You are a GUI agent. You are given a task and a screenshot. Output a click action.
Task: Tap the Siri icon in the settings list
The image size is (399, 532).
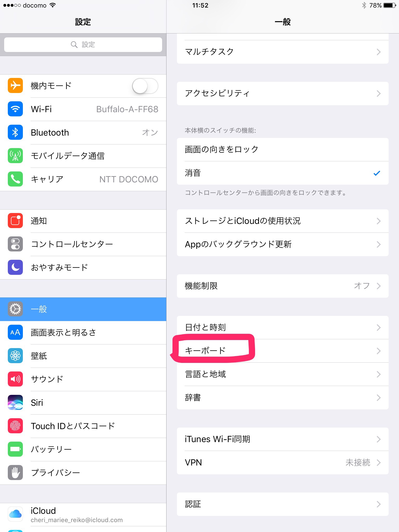pyautogui.click(x=15, y=402)
